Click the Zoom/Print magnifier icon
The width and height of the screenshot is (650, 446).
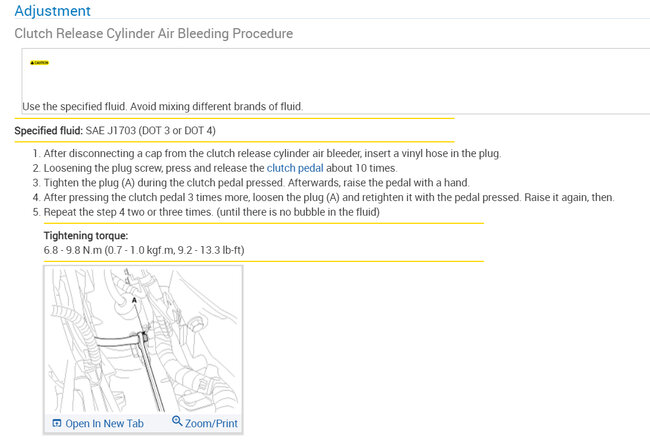pyautogui.click(x=177, y=422)
